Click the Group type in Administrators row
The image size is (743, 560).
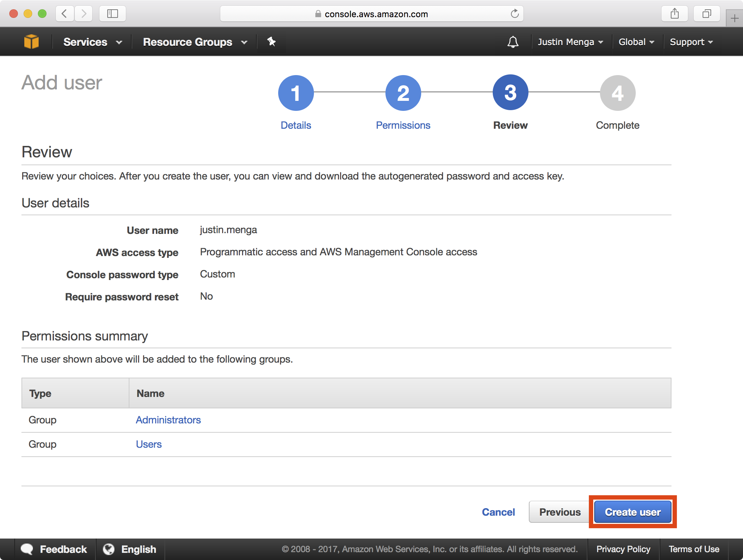(43, 420)
